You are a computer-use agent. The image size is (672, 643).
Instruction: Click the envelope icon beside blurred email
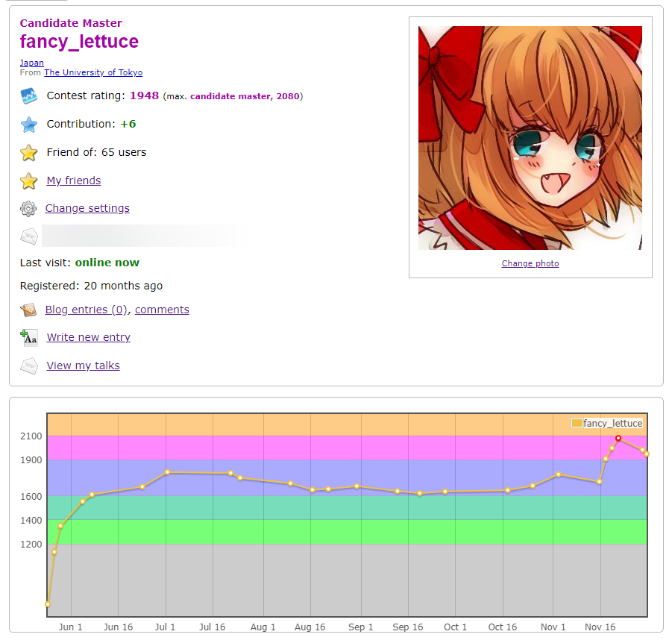click(x=28, y=236)
